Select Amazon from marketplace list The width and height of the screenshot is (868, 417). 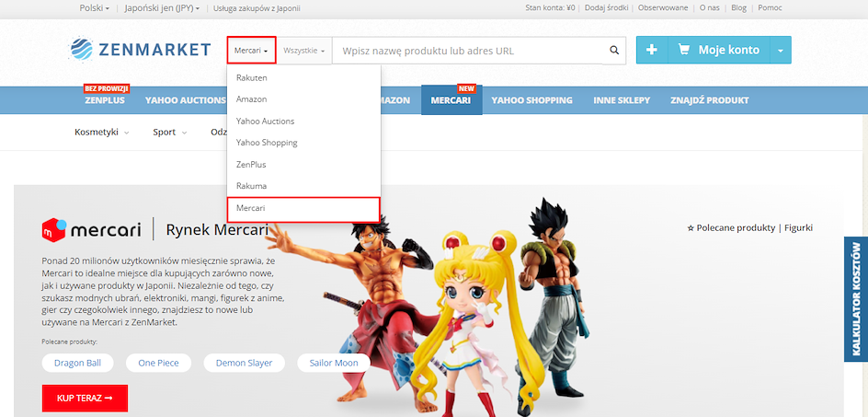303,99
